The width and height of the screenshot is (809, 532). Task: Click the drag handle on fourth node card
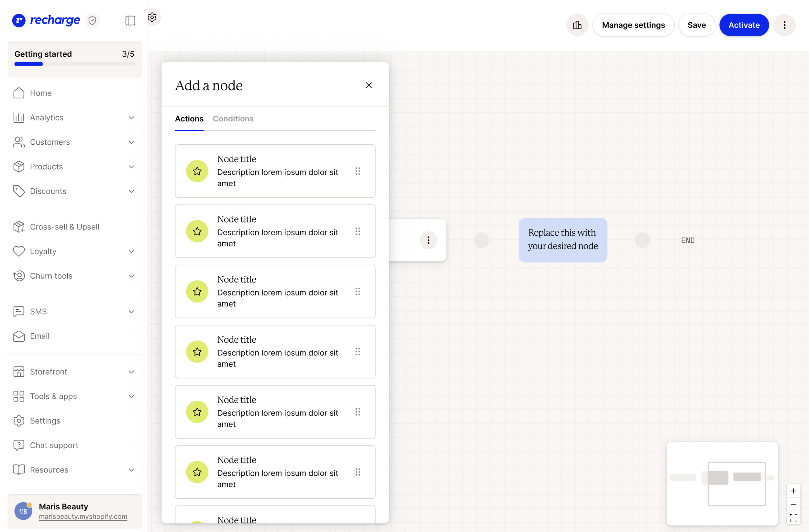[x=358, y=351]
